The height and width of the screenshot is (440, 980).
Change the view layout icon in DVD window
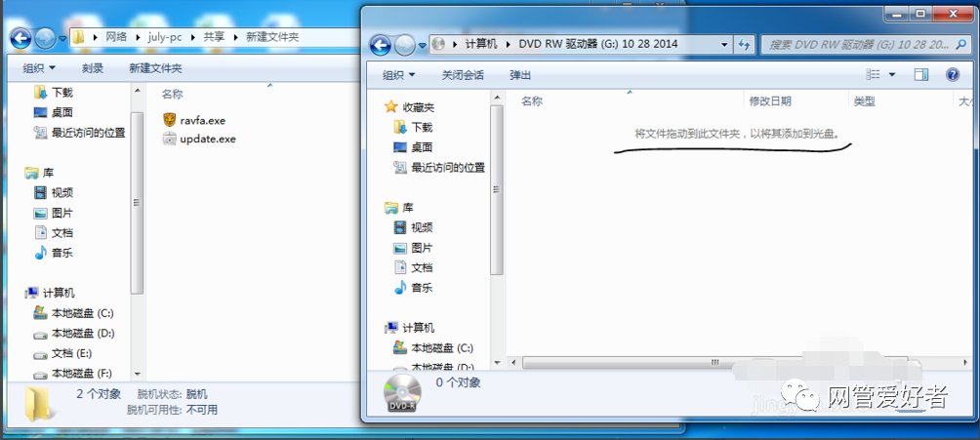[x=874, y=74]
